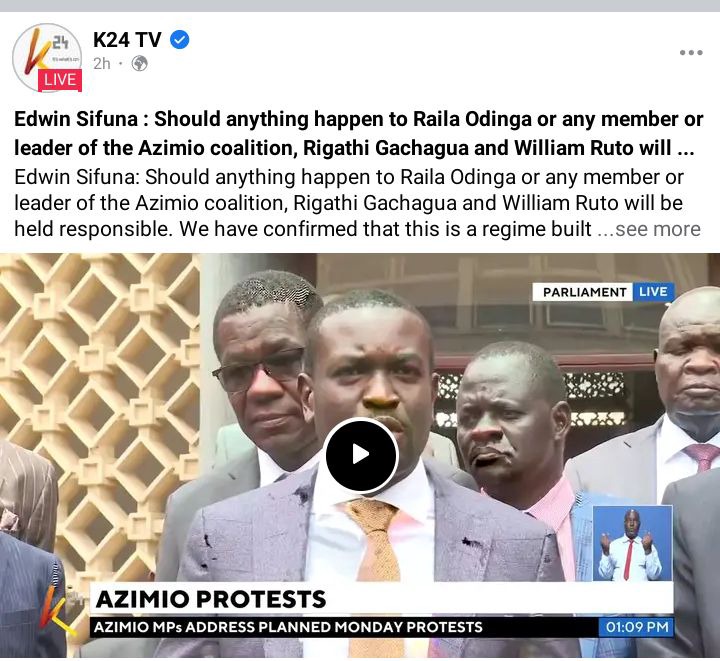Click the news ticker about Monday protests
This screenshot has height=661, width=720.
(288, 627)
